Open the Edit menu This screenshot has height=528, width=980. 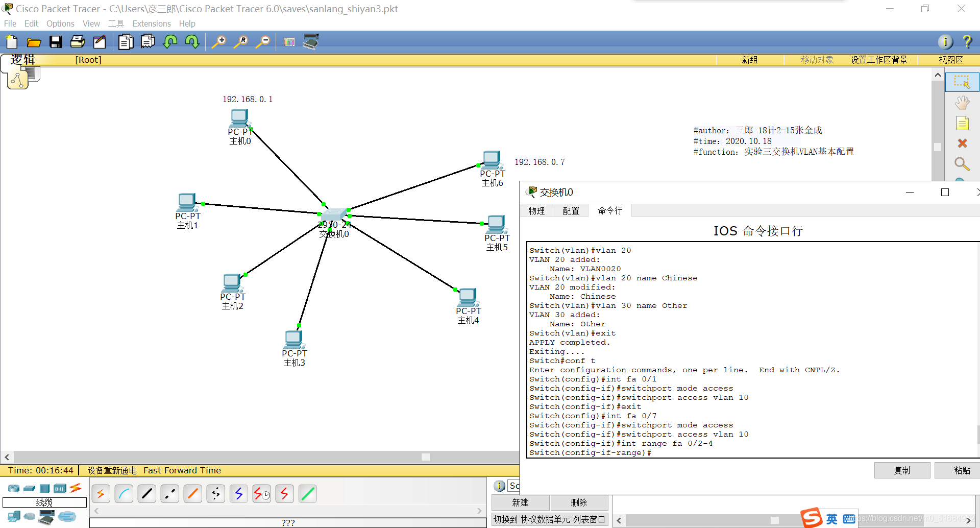[x=31, y=23]
